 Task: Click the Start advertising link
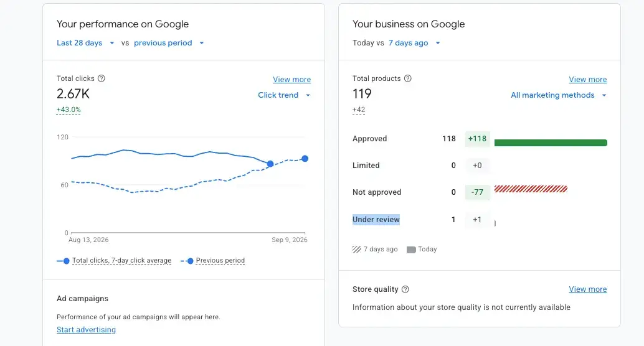pos(86,330)
